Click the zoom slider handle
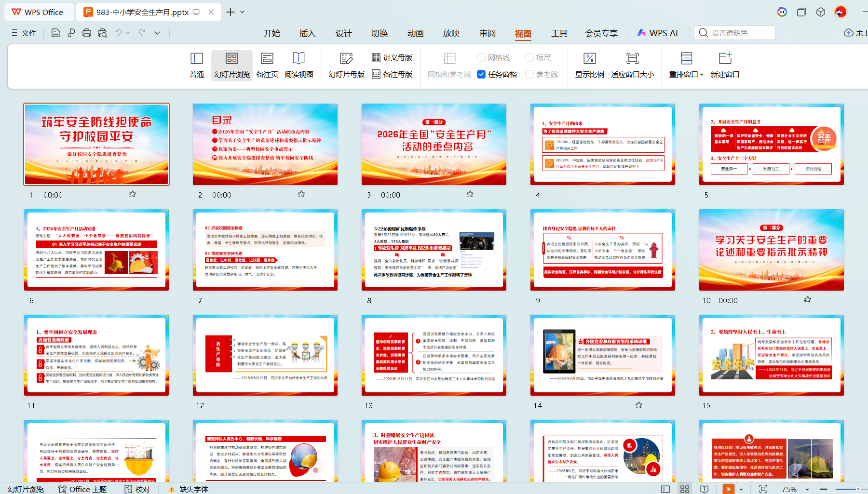Screen dimensions: 868x494 pyautogui.click(x=858, y=489)
